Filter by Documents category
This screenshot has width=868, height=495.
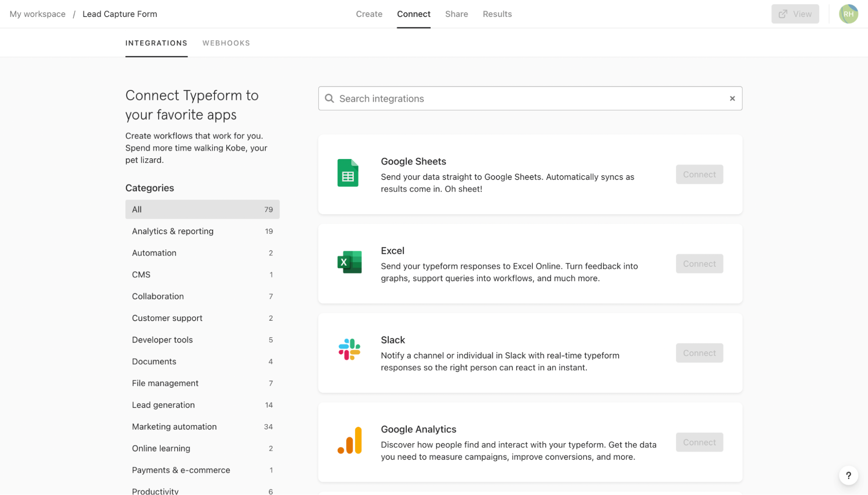[202, 362]
